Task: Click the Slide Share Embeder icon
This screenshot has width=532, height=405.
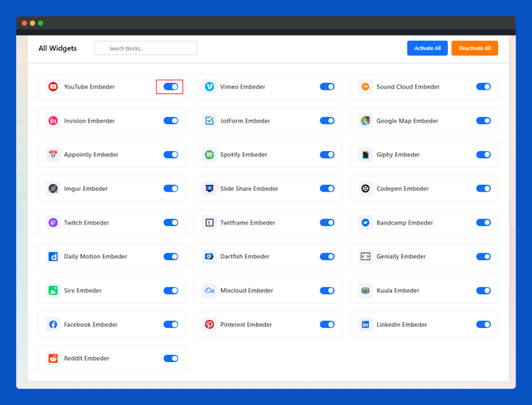Action: pyautogui.click(x=209, y=188)
